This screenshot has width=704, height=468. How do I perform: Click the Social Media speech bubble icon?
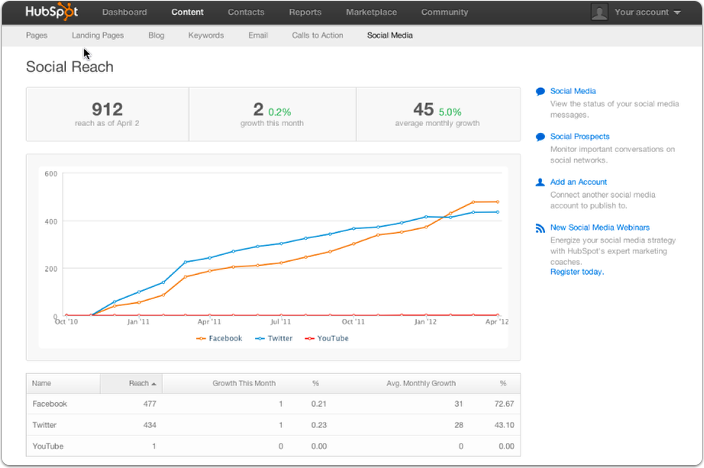pos(540,91)
